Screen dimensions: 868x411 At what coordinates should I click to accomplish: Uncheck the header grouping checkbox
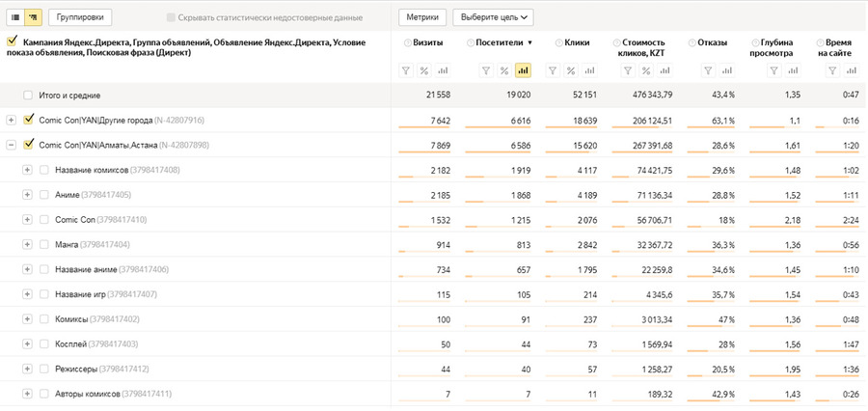[11, 41]
